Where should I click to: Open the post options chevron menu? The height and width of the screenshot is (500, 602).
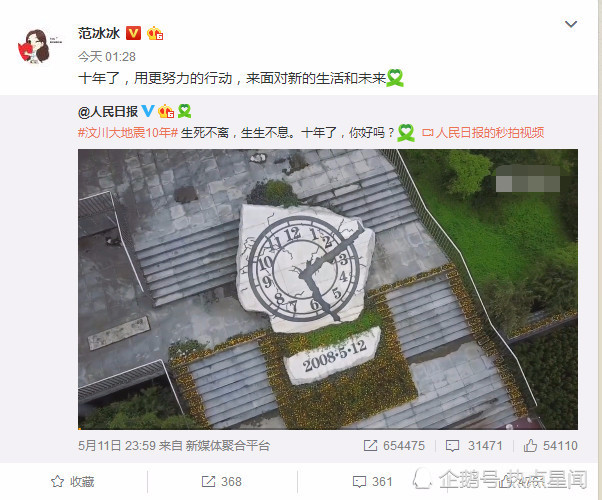571,24
